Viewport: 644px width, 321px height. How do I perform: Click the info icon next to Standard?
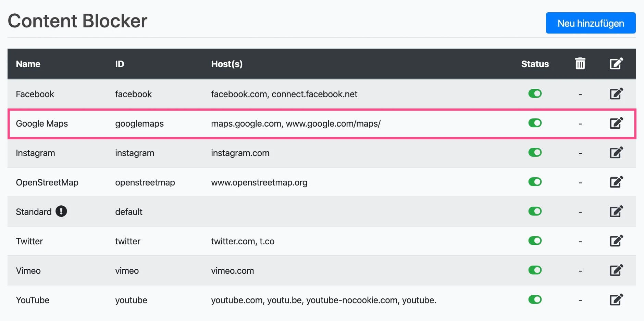(61, 211)
